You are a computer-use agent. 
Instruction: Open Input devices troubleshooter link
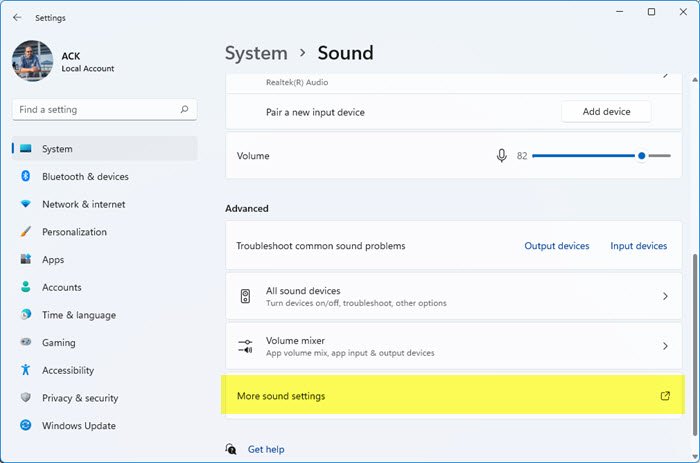point(638,246)
